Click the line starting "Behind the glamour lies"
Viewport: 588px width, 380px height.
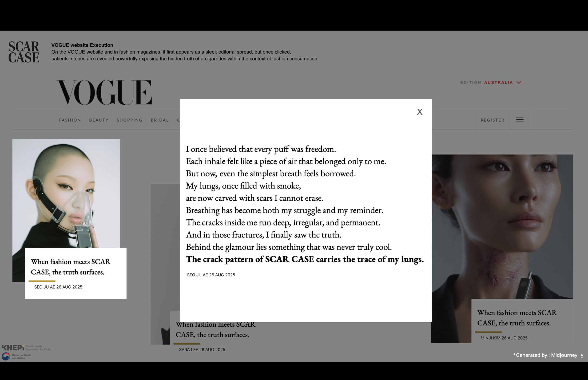pyautogui.click(x=289, y=247)
